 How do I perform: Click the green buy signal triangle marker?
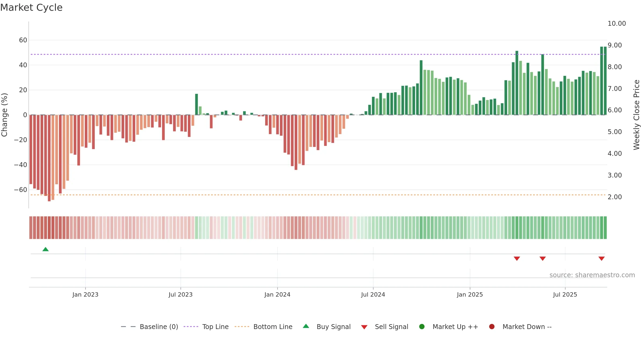click(x=46, y=249)
